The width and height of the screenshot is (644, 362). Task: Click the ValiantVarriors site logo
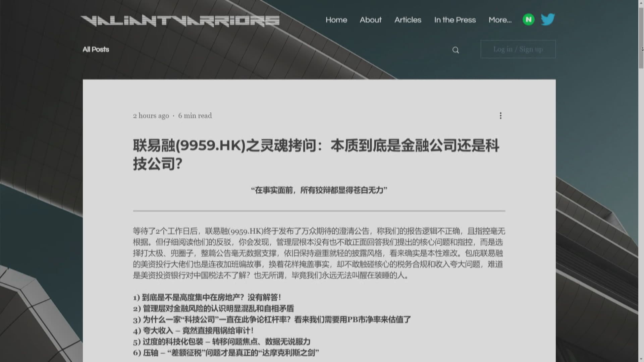coord(180,21)
